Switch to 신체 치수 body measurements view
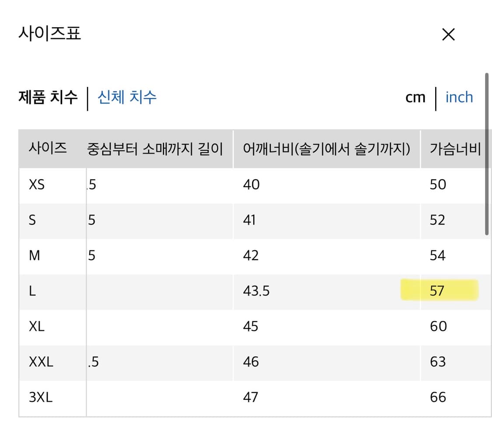 (126, 97)
